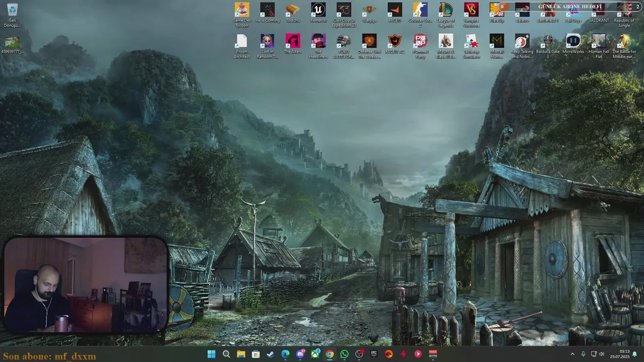The height and width of the screenshot is (362, 644).
Task: Open the He is Coming shortcut
Action: click(267, 13)
